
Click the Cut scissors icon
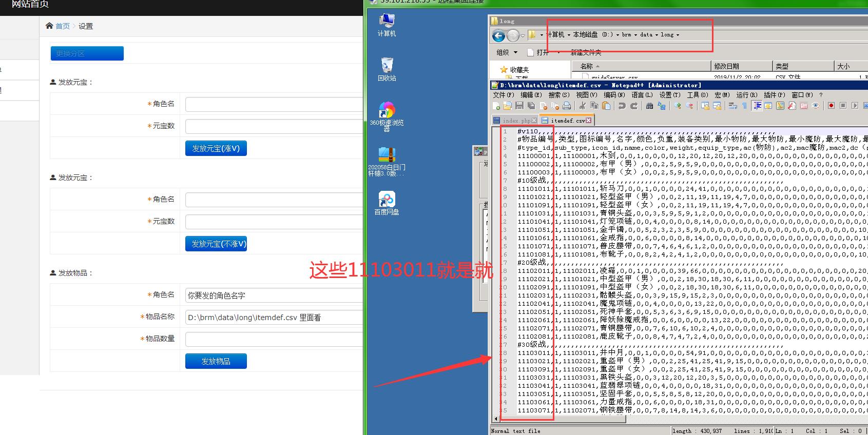pos(583,106)
